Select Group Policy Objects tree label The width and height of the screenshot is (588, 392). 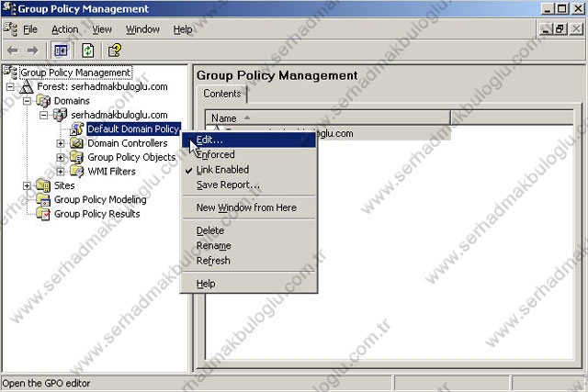pos(131,157)
